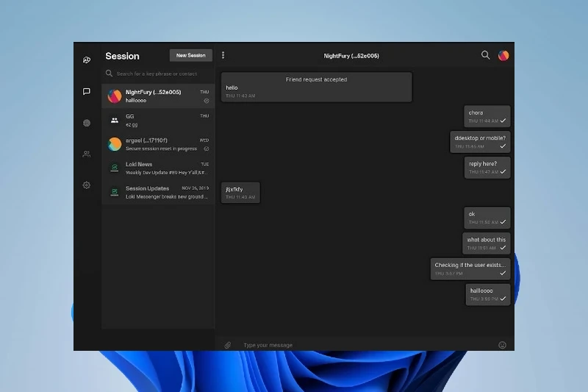Click the 'chora' message bubble

[487, 116]
